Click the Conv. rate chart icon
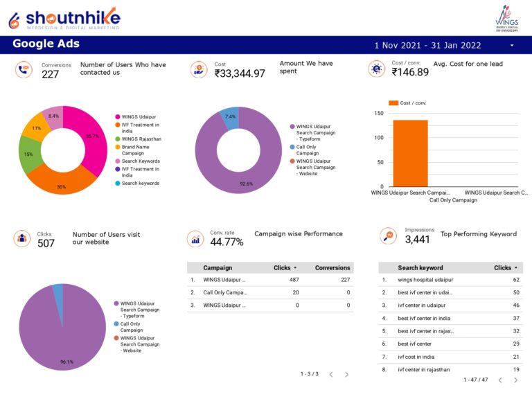The image size is (532, 399). click(195, 239)
